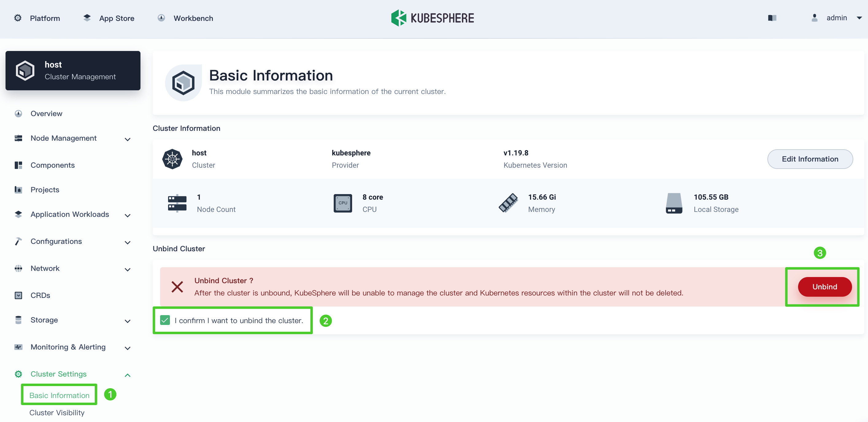Open Cluster Visibility settings
The image size is (868, 422).
pos(57,412)
